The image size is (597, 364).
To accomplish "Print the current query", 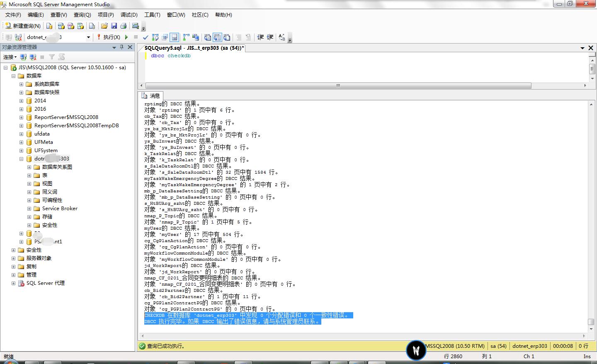I will tap(123, 26).
